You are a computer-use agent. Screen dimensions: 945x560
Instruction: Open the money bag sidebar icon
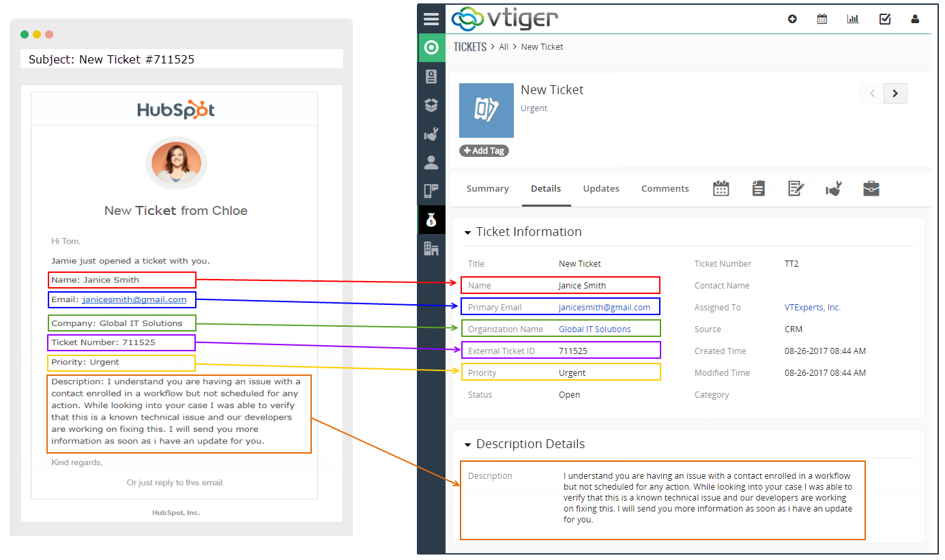point(431,220)
